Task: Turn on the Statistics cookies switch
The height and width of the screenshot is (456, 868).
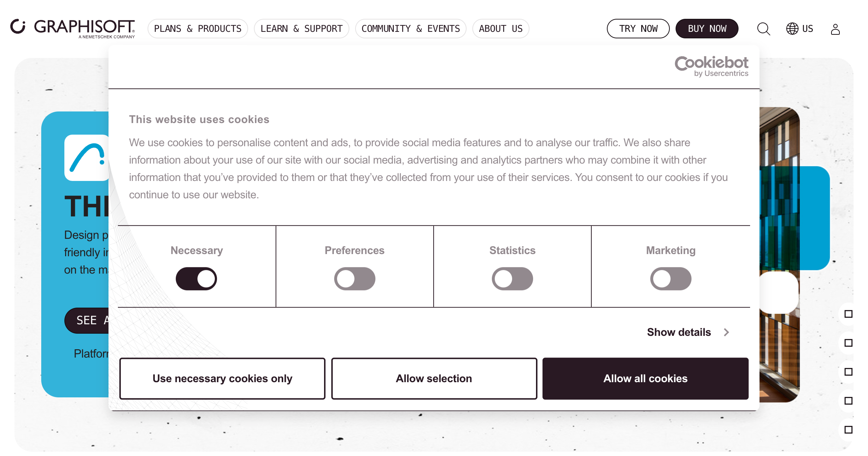Action: pyautogui.click(x=512, y=279)
